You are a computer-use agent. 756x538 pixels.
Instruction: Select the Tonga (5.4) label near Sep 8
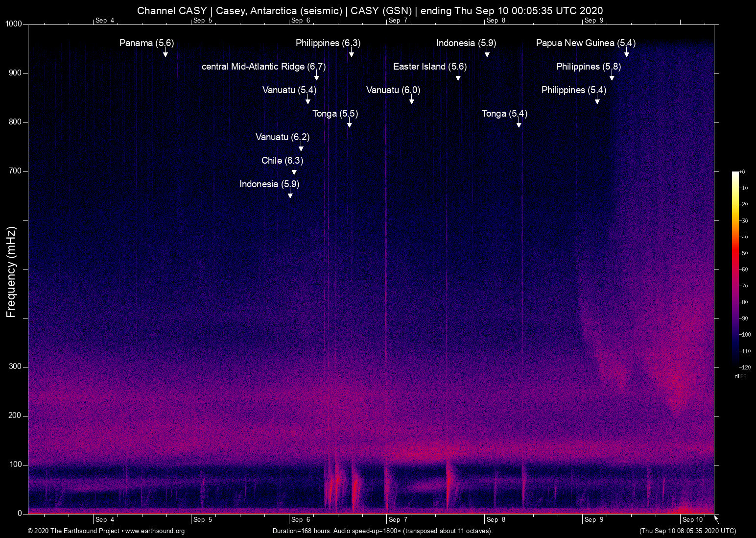[x=504, y=114]
